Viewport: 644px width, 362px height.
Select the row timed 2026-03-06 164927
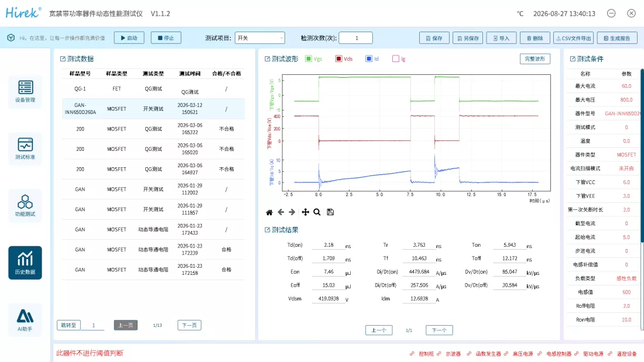153,169
